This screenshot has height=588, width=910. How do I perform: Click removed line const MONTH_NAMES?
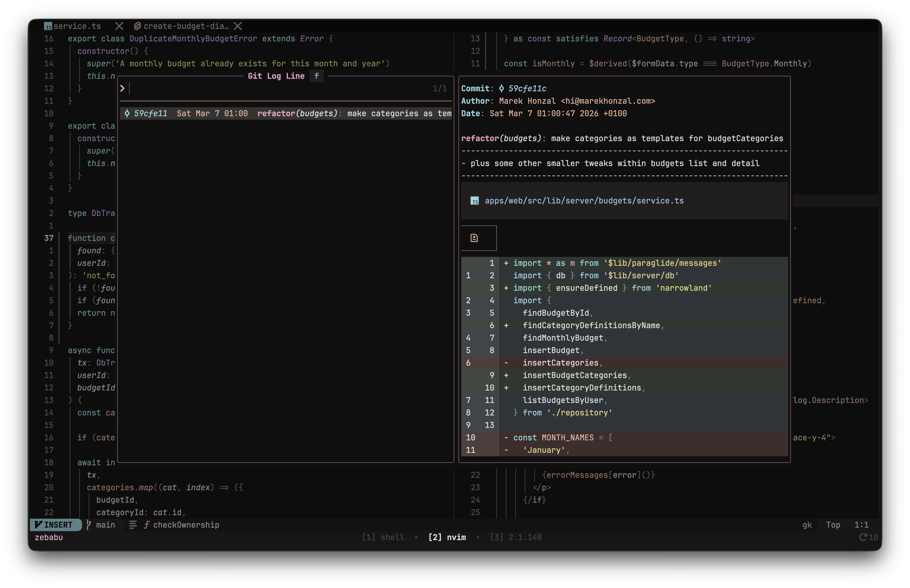[624, 438]
